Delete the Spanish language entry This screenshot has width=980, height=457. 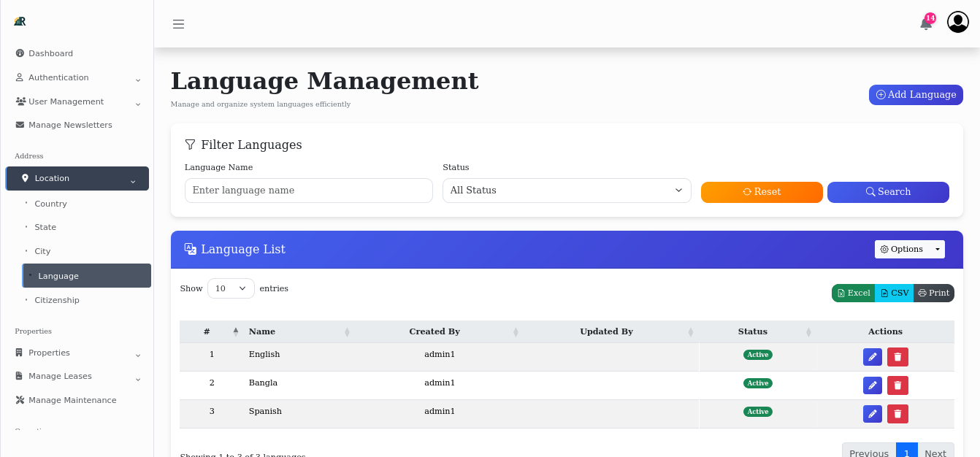pos(897,414)
